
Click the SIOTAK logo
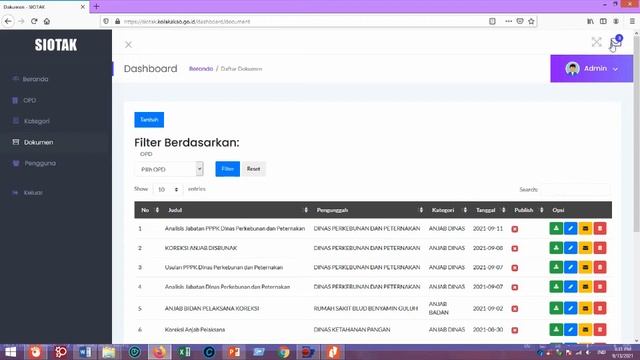pos(56,45)
